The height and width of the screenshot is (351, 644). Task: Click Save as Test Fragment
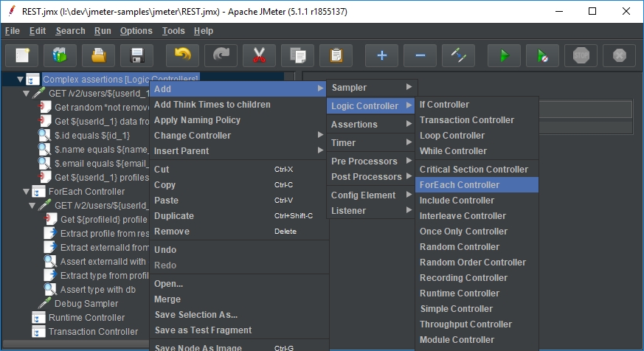pyautogui.click(x=239, y=330)
